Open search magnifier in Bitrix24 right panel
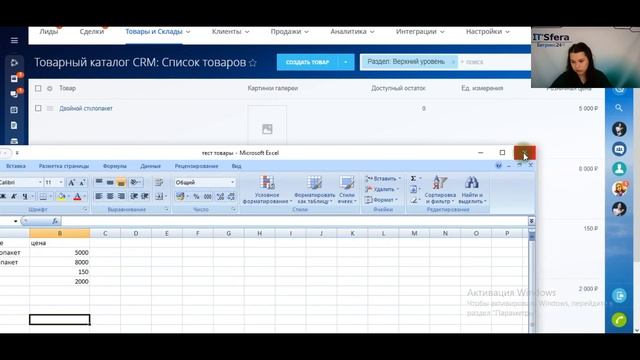Screen dimensions: 640x360 [619, 108]
